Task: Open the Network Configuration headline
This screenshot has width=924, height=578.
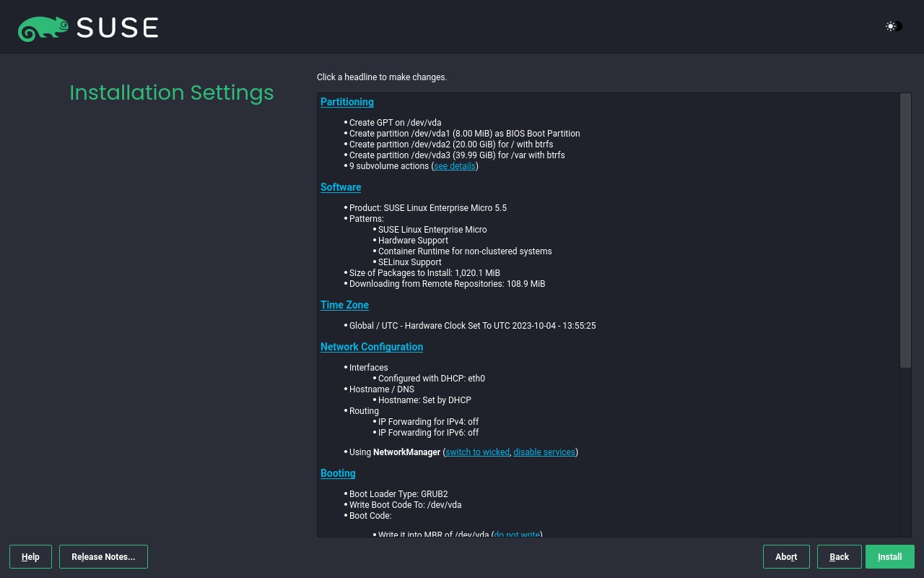Action: click(x=371, y=347)
